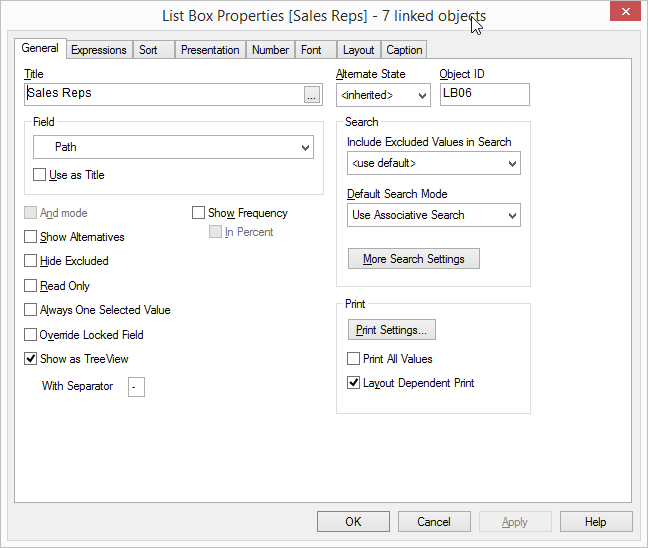Open Print Settings dialog
648x548 pixels.
[x=391, y=330]
